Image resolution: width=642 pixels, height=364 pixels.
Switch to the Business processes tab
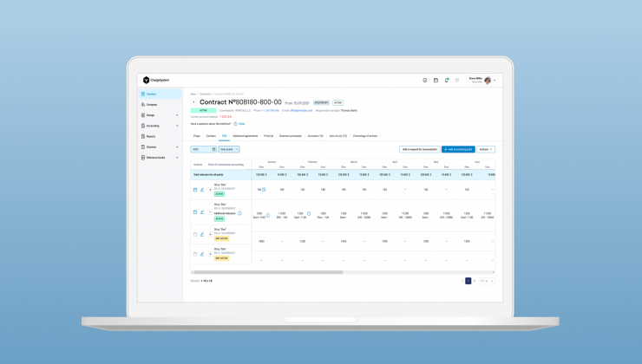[x=291, y=136]
